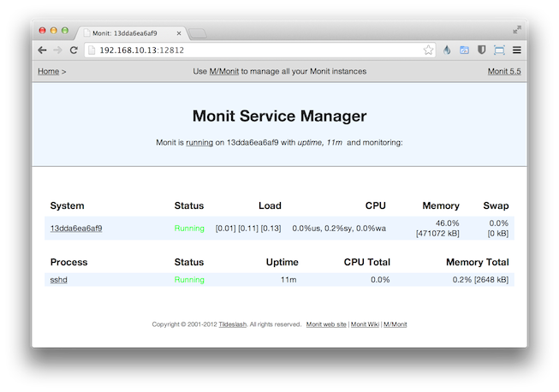Screen dimensions: 559x392
Task: Open the Monit Wiki footer link
Action: 365,325
